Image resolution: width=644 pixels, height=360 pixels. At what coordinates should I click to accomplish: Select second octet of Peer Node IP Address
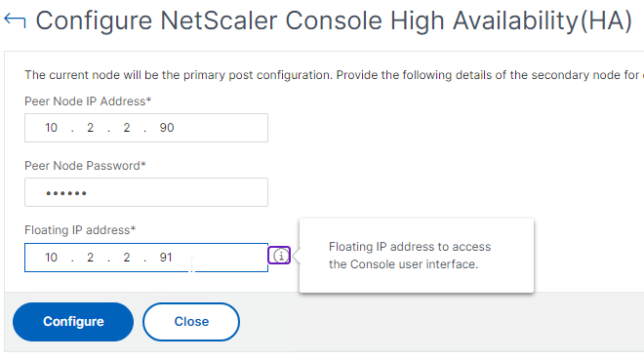[x=90, y=128]
